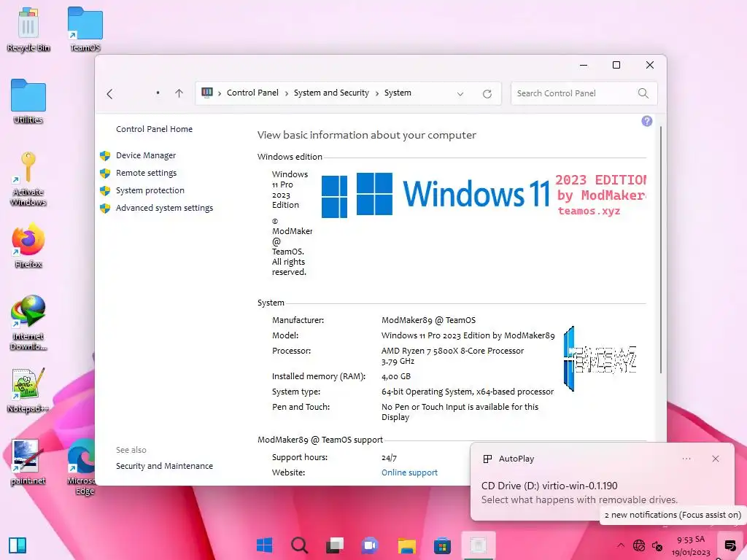747x560 pixels.
Task: Click the up-one-level arrow button
Action: click(x=179, y=93)
